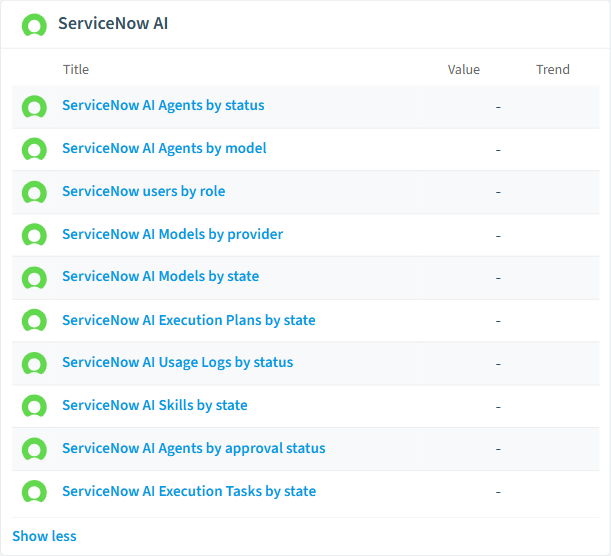The width and height of the screenshot is (611, 556).
Task: Click the ServiceNow AI header logo icon
Action: click(x=34, y=25)
